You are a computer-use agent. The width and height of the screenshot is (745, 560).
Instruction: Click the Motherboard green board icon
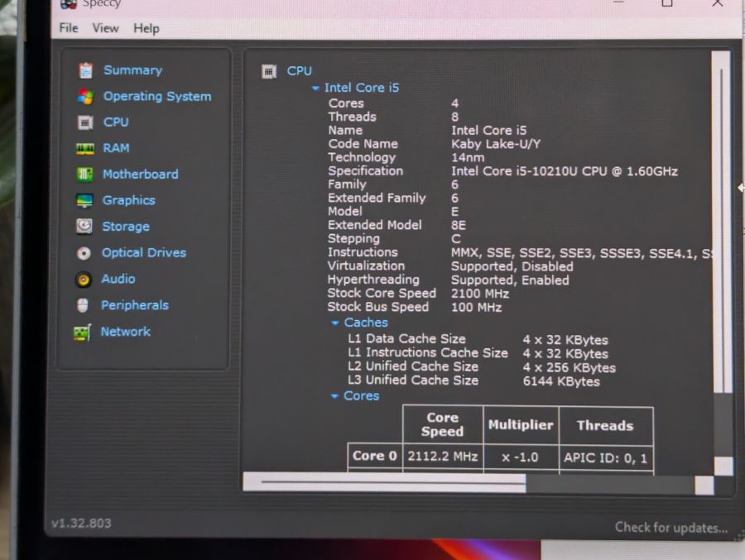[84, 175]
